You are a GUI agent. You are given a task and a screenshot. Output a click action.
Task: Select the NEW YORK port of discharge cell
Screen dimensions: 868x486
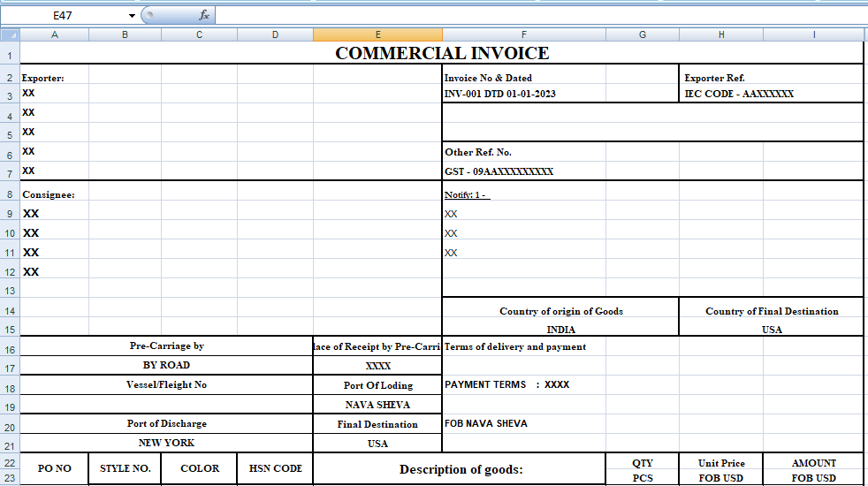[166, 443]
